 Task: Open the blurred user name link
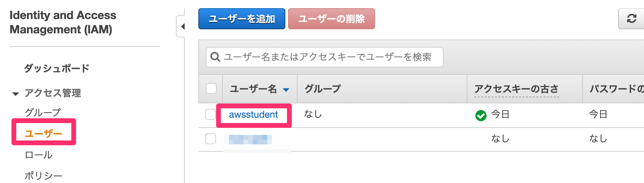pos(250,139)
